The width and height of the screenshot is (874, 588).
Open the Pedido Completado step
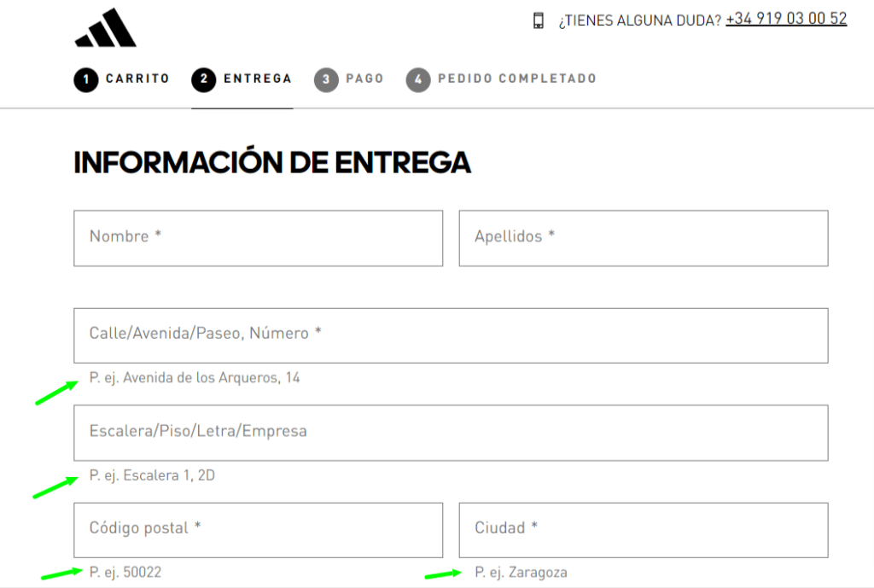[501, 79]
